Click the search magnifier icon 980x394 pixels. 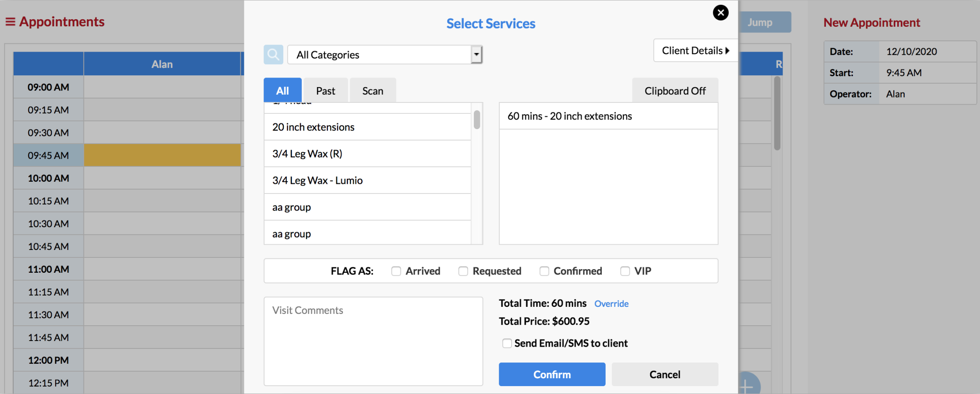point(273,54)
